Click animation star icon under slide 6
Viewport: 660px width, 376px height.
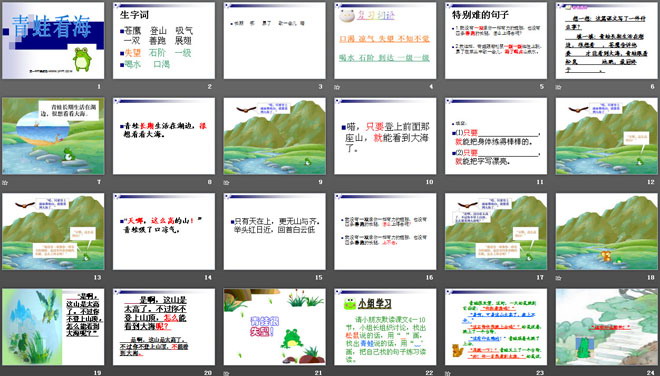point(558,87)
